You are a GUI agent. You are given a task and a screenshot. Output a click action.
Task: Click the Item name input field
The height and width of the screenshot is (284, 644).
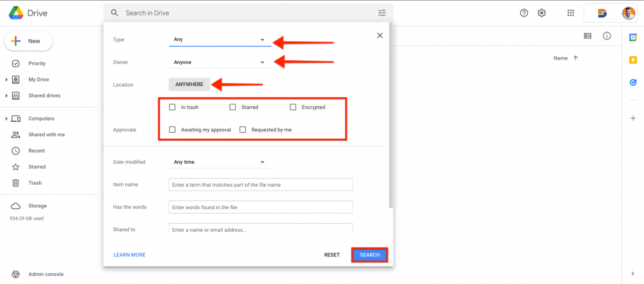coord(261,185)
